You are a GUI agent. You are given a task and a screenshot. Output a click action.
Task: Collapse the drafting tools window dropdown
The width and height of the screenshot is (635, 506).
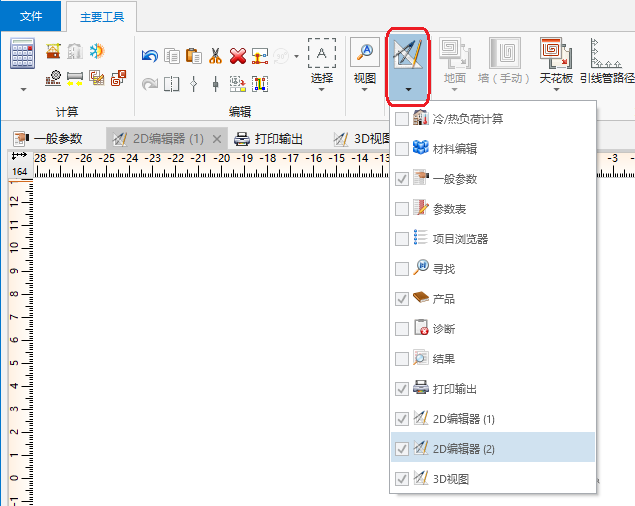click(409, 89)
